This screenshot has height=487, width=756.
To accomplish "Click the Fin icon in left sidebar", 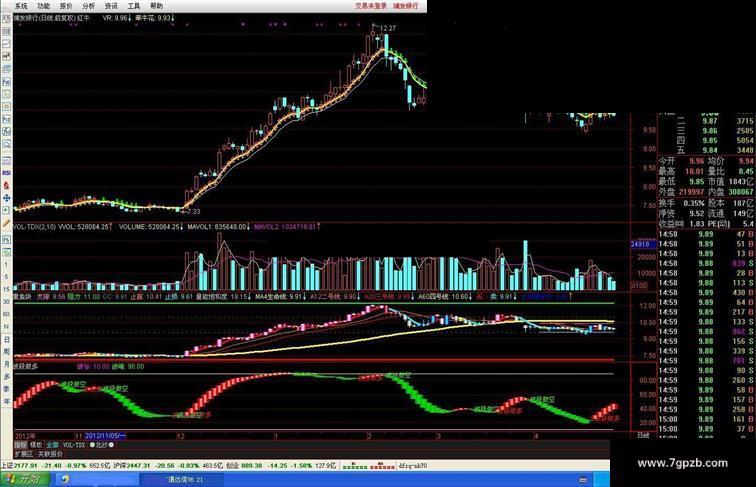I will [6, 81].
